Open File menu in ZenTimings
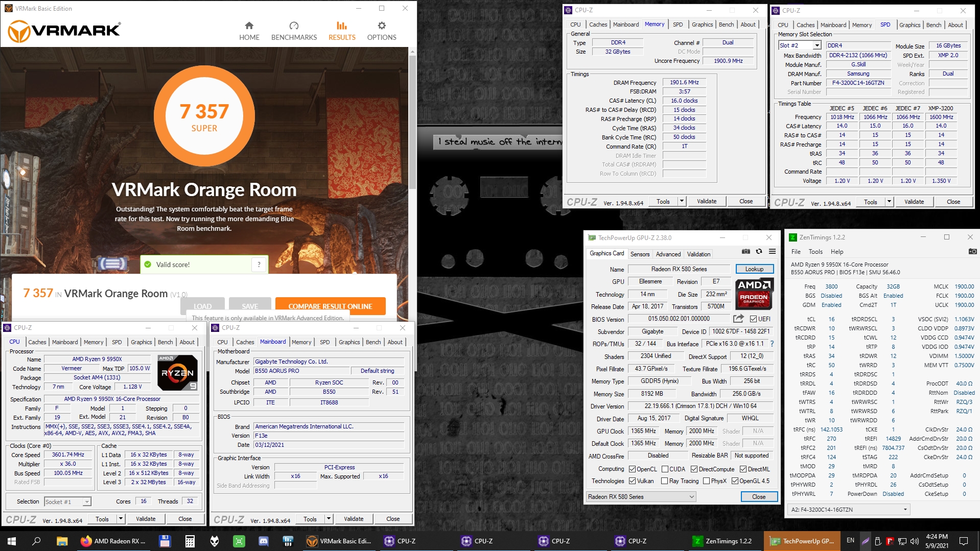 (796, 252)
